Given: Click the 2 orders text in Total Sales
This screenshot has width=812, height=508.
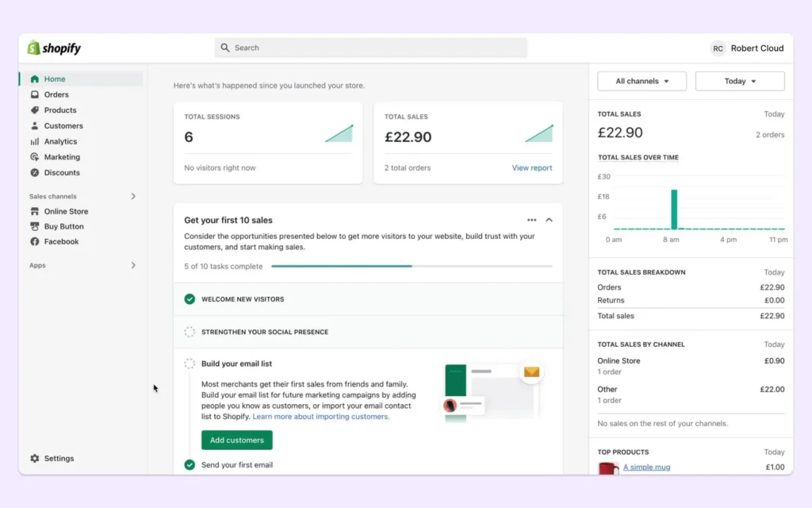Looking at the screenshot, I should [x=769, y=134].
